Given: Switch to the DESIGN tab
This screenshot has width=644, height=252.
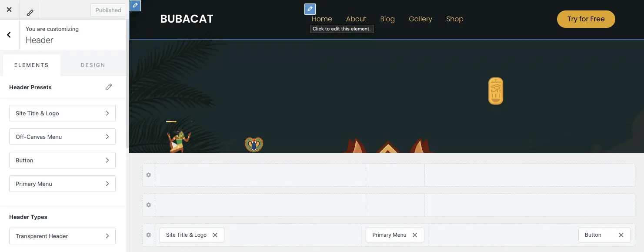Looking at the screenshot, I should tap(93, 65).
